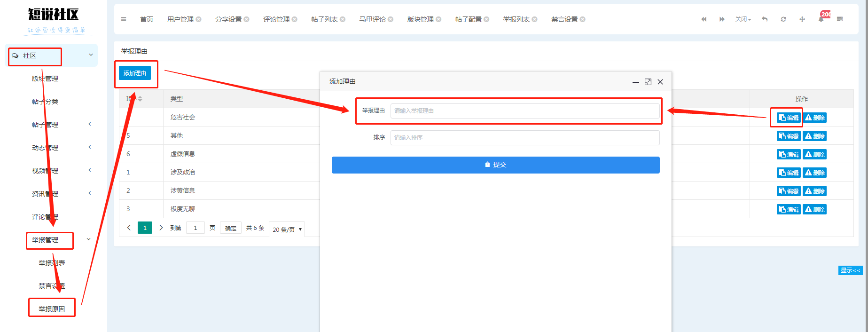
Task: Click the refresh icon in top bar
Action: 783,19
